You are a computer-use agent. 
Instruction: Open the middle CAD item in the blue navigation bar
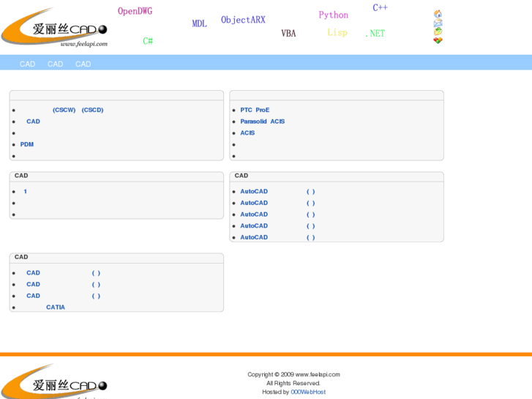[56, 64]
